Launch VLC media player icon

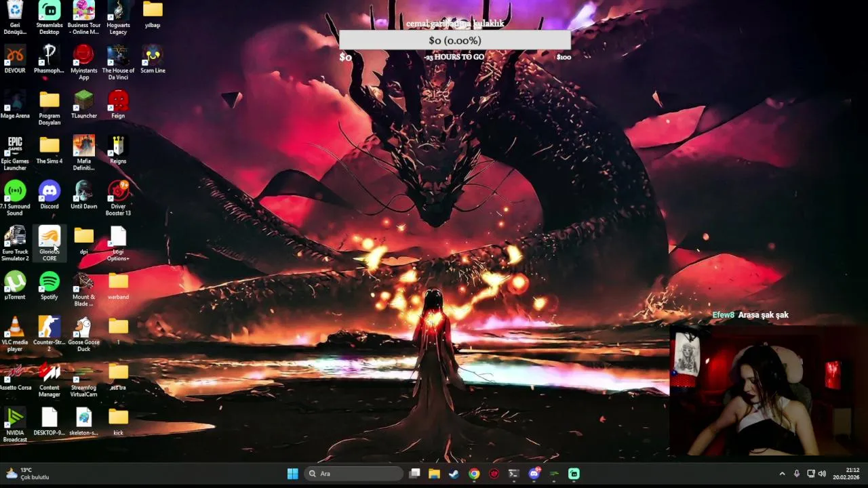(15, 335)
